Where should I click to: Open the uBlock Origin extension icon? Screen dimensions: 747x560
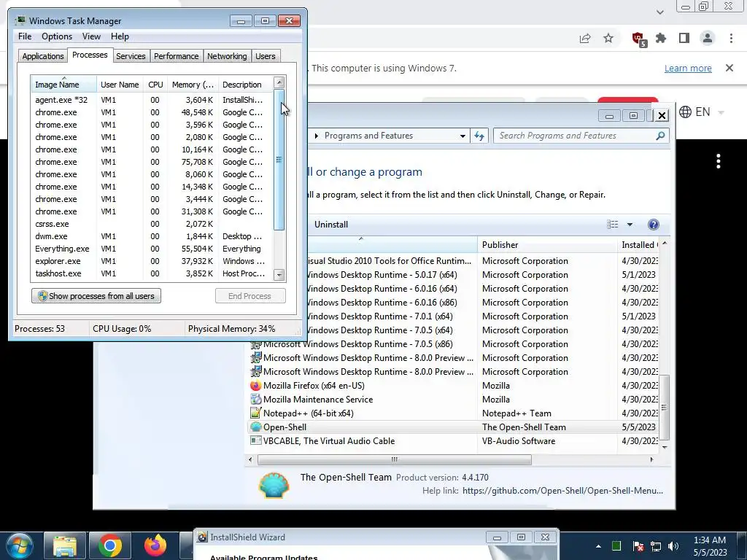(638, 39)
